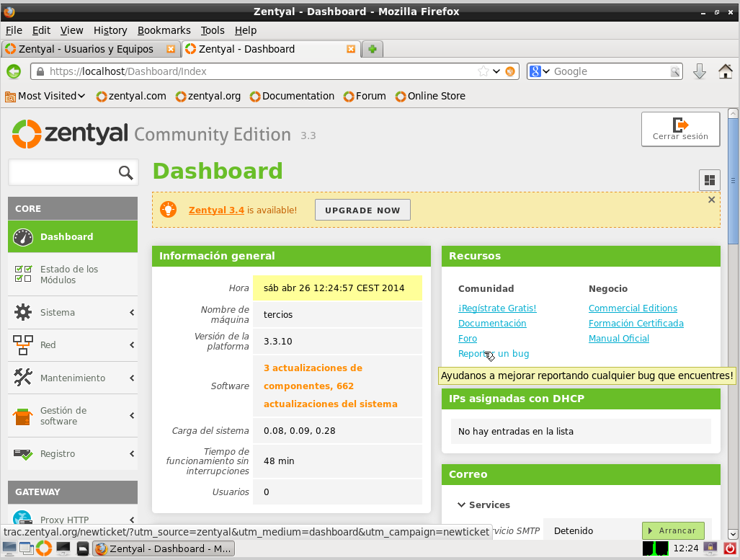Image resolution: width=740 pixels, height=560 pixels.
Task: Click the padlock icon beside the URL
Action: [x=40, y=71]
